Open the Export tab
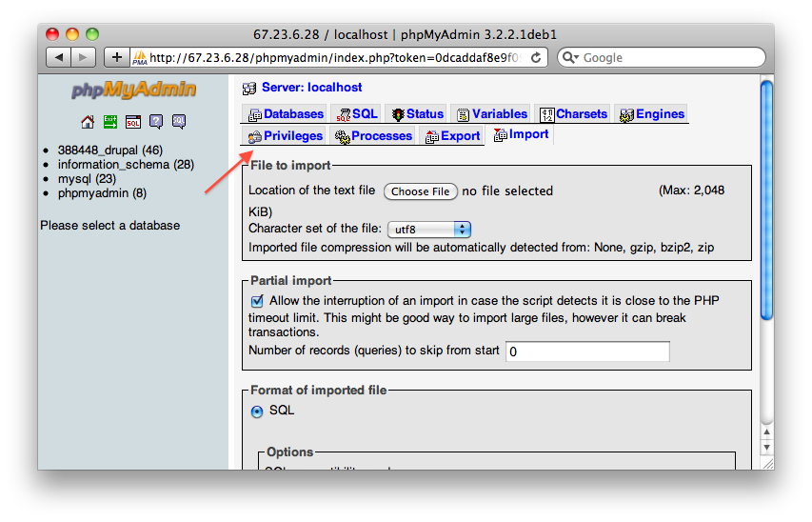The width and height of the screenshot is (812, 522). coord(452,136)
